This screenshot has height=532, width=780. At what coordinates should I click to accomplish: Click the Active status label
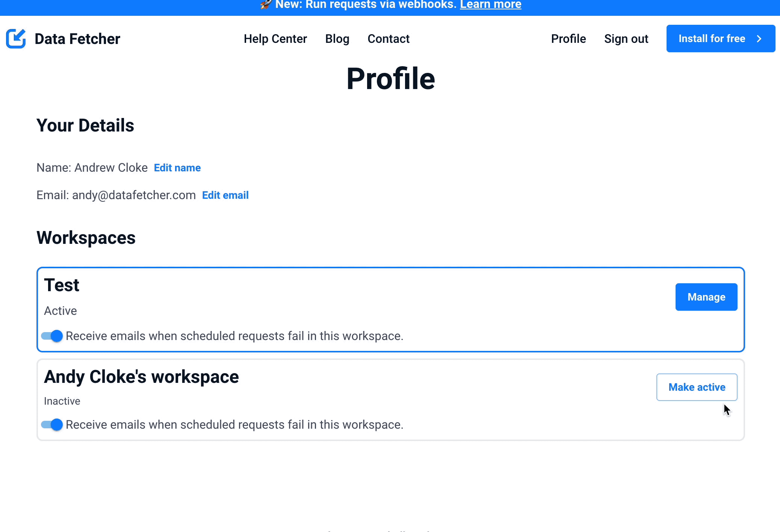click(x=60, y=311)
